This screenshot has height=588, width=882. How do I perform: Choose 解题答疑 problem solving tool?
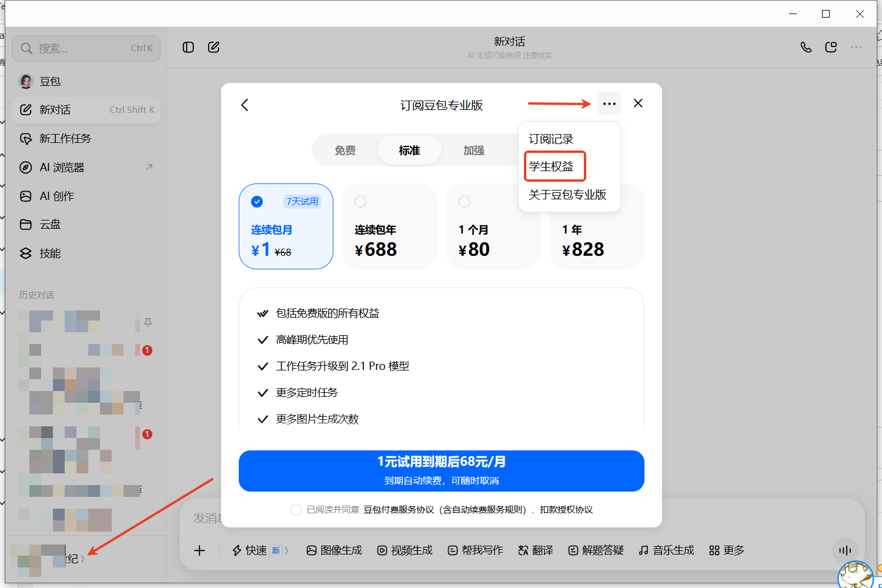[596, 550]
